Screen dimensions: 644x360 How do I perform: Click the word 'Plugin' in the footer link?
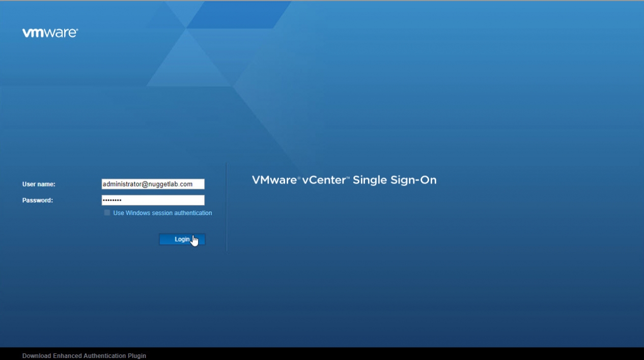tap(136, 356)
